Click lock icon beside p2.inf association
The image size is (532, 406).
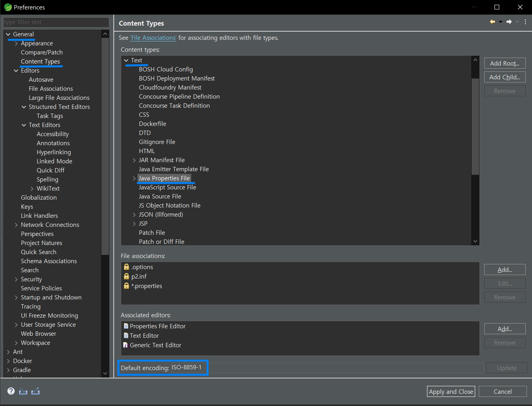coord(126,277)
